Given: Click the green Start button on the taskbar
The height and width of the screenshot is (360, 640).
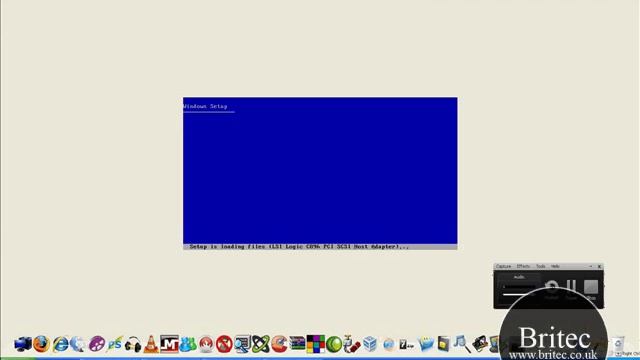Looking at the screenshot, I should [x=18, y=358].
